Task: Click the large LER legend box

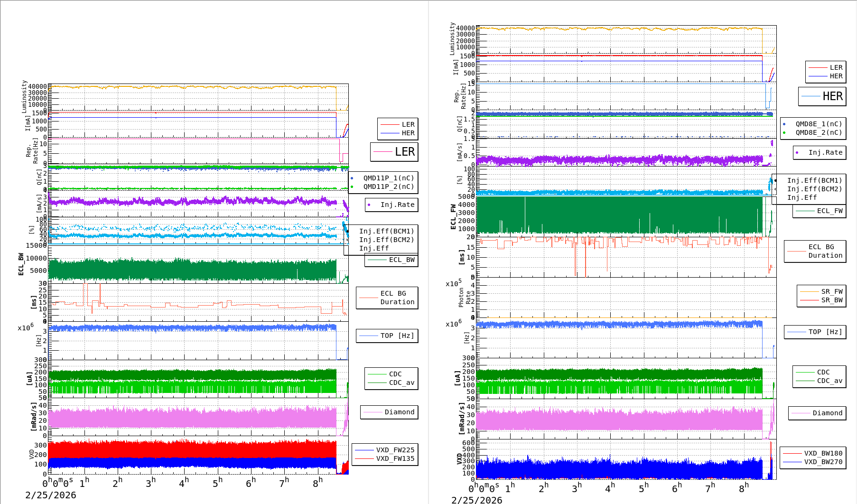Action: (394, 152)
